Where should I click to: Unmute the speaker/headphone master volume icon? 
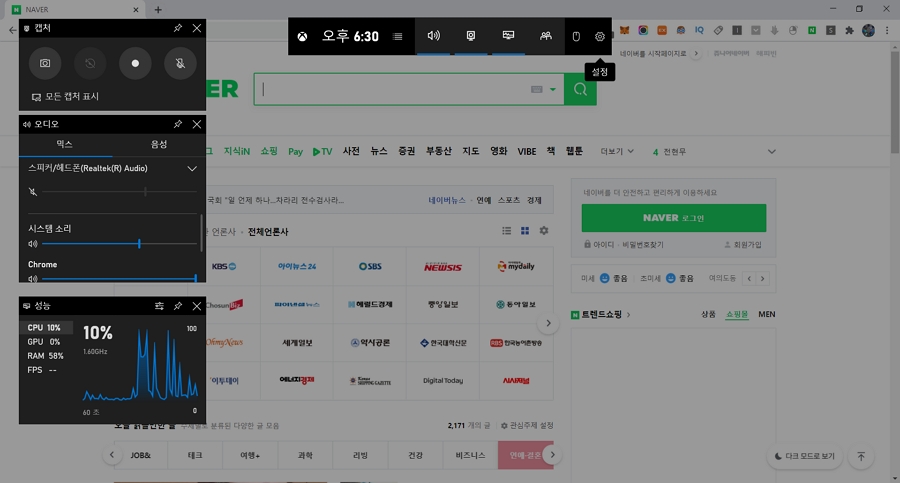(x=33, y=192)
